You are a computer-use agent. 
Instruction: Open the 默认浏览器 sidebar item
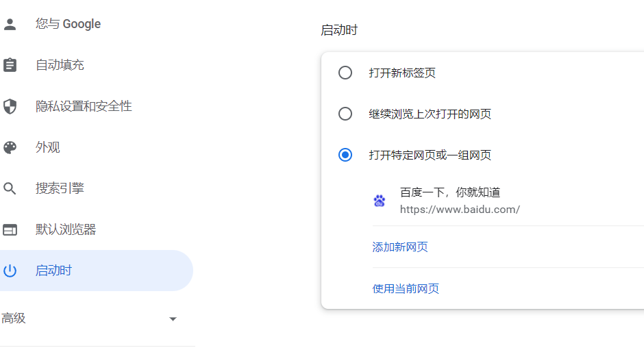point(97,229)
